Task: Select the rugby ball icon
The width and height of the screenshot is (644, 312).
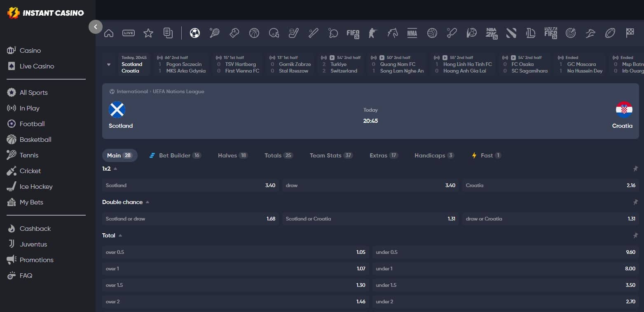Action: pyautogui.click(x=610, y=33)
